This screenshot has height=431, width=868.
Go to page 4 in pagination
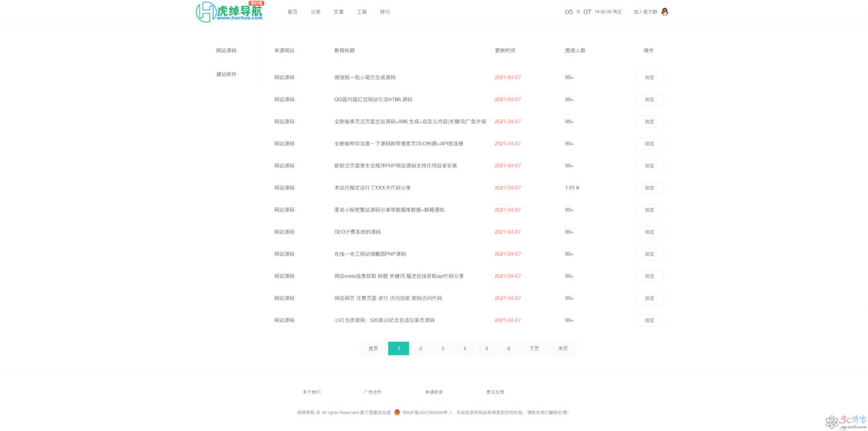pyautogui.click(x=464, y=349)
